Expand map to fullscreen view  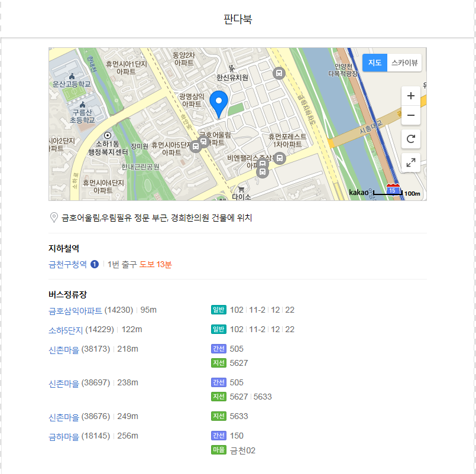pyautogui.click(x=410, y=163)
